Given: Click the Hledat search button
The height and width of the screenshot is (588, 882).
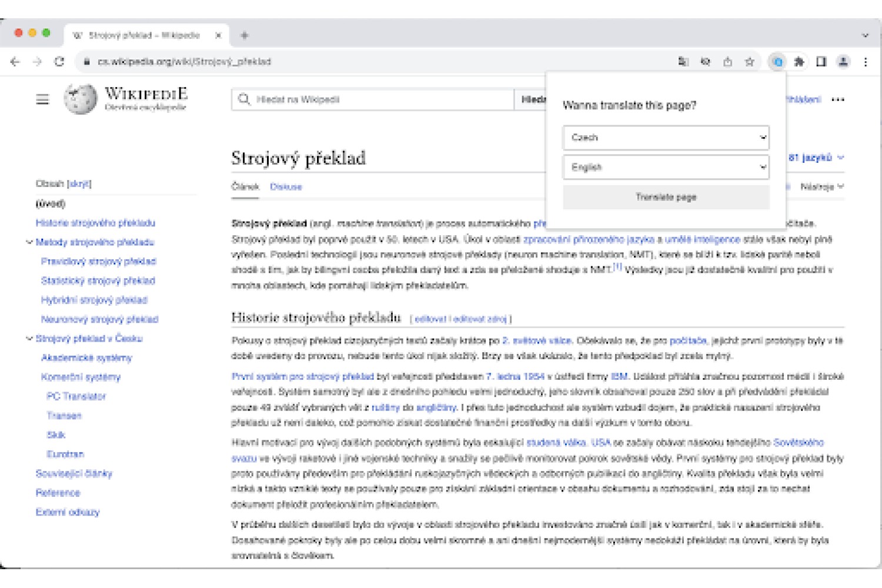Looking at the screenshot, I should 531,99.
